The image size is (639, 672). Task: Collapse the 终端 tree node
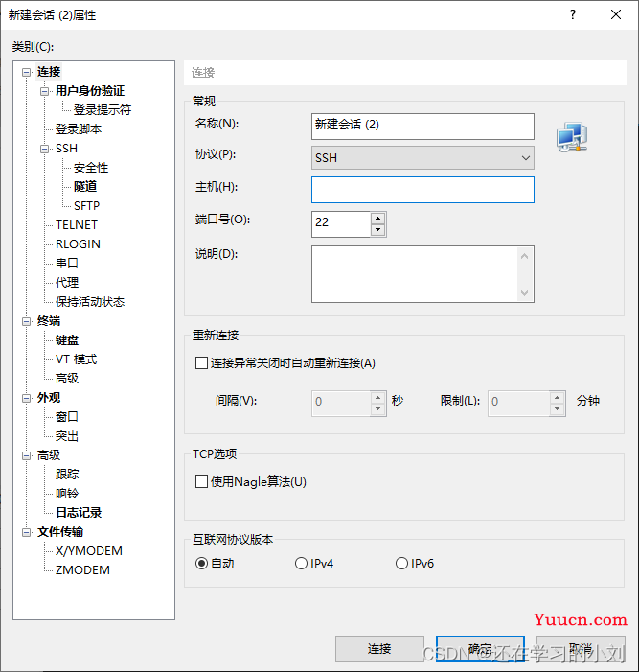[27, 321]
